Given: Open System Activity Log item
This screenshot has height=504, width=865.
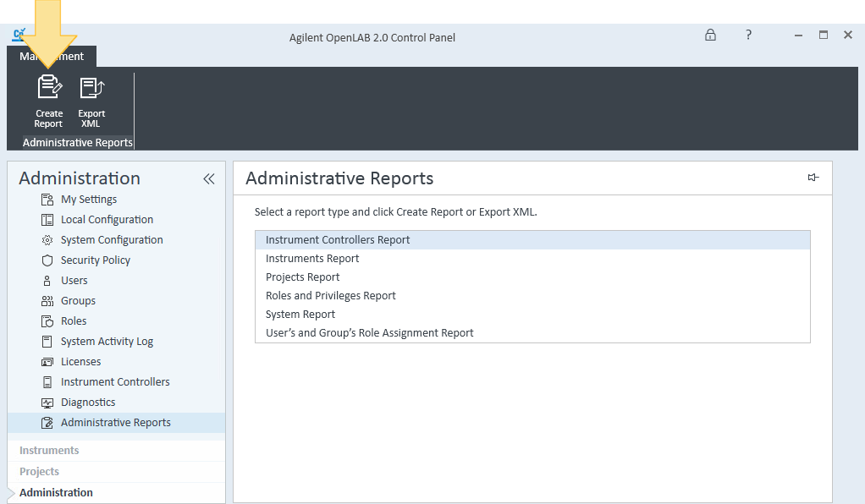Looking at the screenshot, I should pos(107,342).
